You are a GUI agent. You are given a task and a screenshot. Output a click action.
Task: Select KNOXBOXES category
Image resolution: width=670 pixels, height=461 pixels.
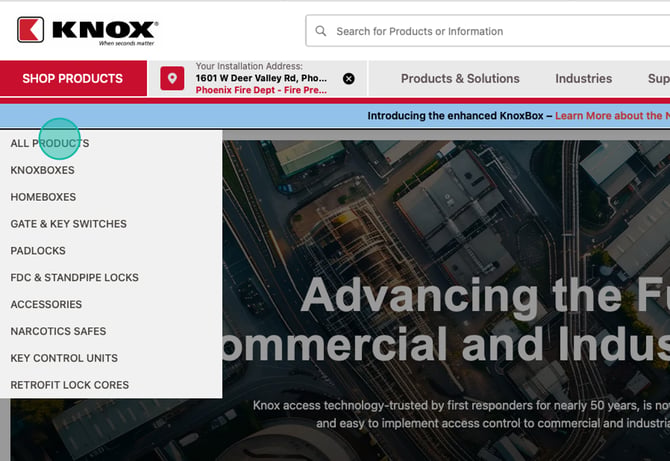[42, 170]
